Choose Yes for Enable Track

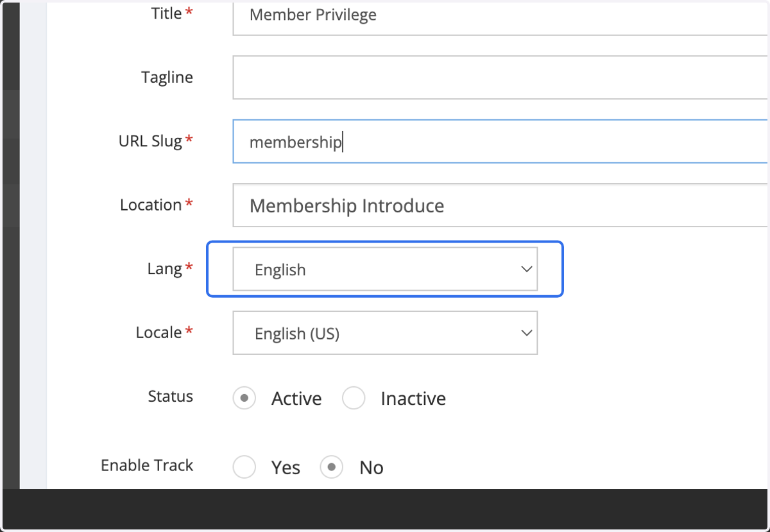coord(244,467)
